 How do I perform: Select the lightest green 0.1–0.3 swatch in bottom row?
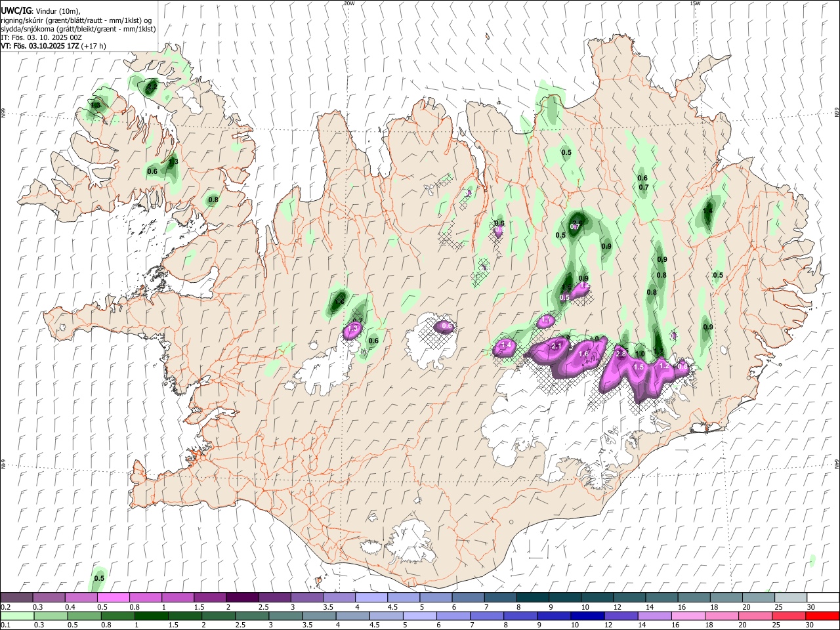(16, 616)
